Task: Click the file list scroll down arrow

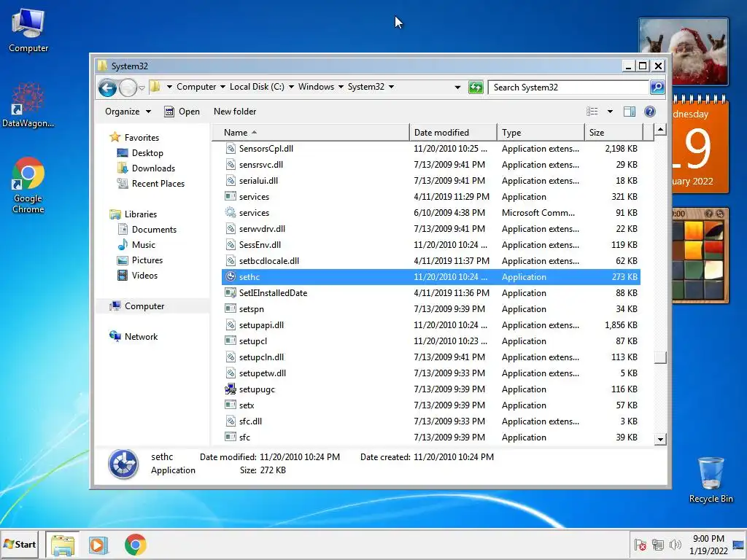Action: click(x=660, y=440)
